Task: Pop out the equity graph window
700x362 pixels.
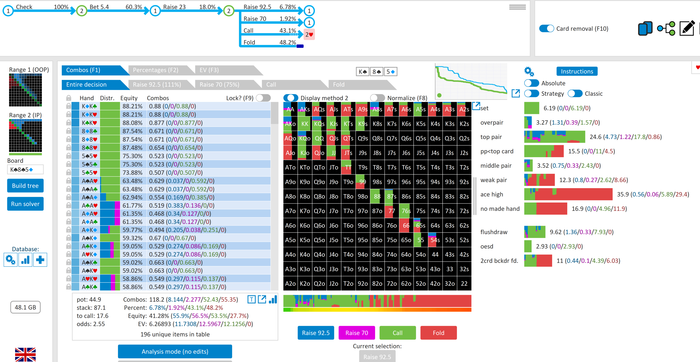Action: [x=516, y=93]
